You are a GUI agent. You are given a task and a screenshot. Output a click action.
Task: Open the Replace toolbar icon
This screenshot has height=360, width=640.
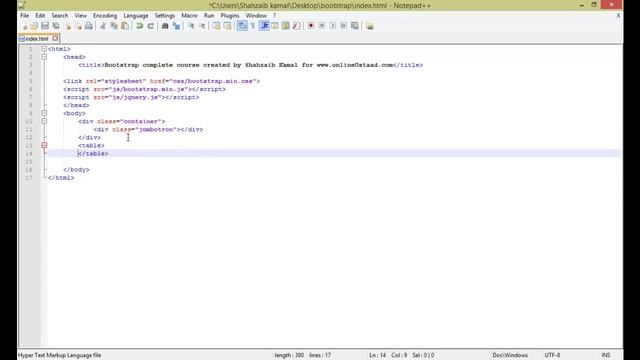[x=176, y=26]
